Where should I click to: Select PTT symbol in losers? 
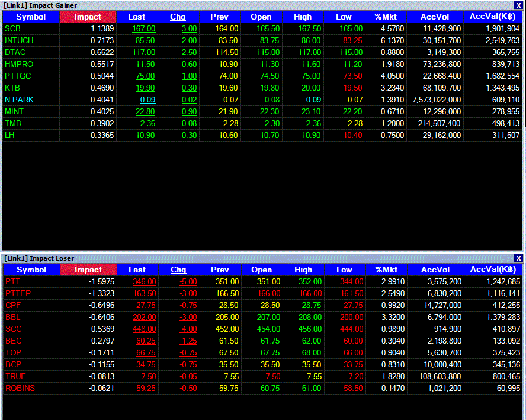click(x=13, y=282)
